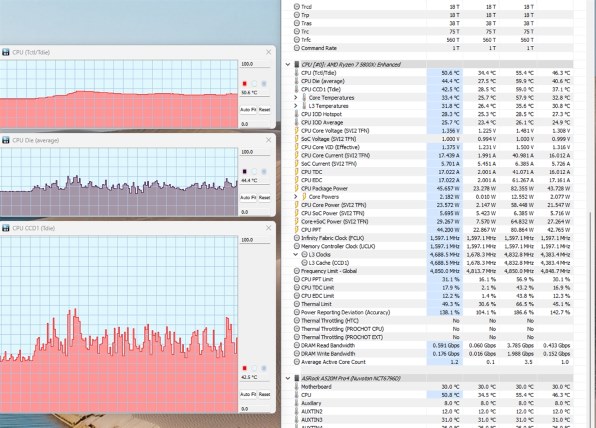Click the clock icon of Memory Controller Clock row
Screen dimensions: 596x428
[x=297, y=246]
